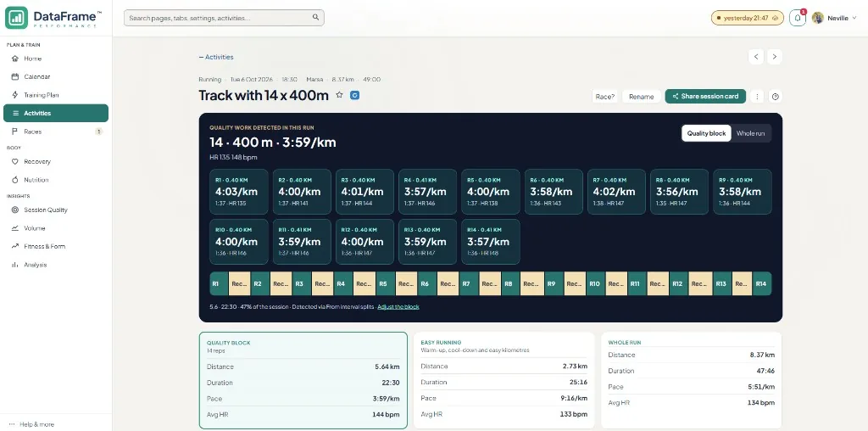Open the three-dot more options menu
This screenshot has height=431, width=868.
[x=757, y=97]
